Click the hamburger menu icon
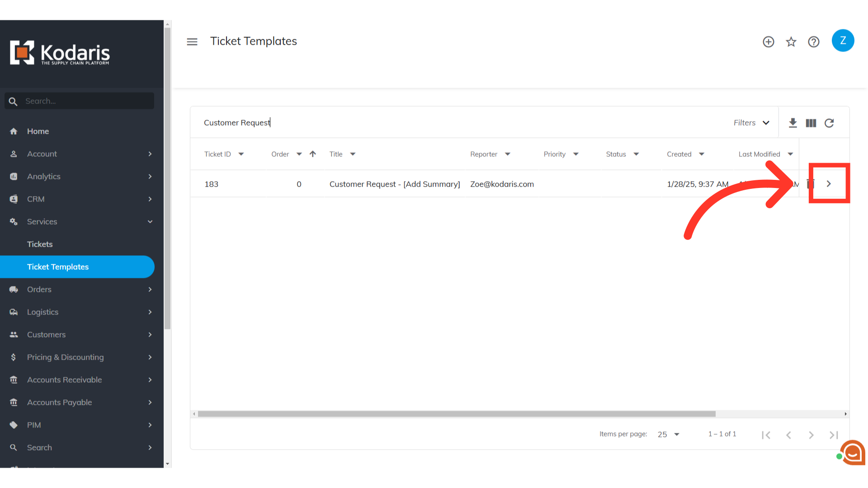 coord(192,42)
